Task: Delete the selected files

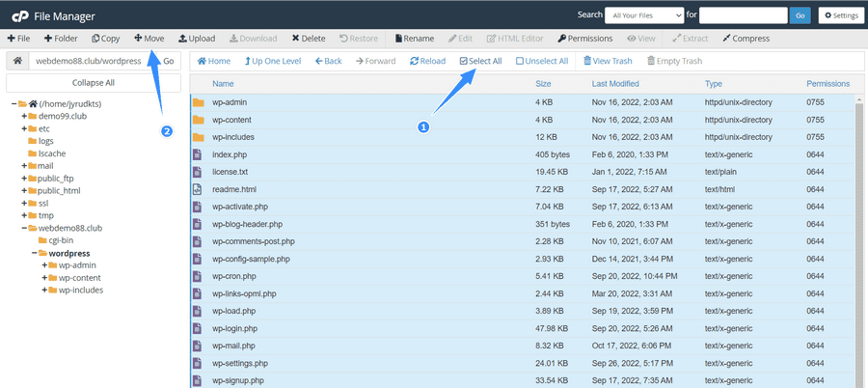Action: tap(309, 39)
